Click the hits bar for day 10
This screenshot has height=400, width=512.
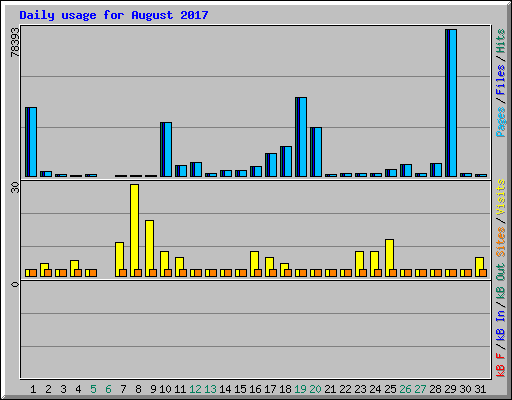point(166,149)
